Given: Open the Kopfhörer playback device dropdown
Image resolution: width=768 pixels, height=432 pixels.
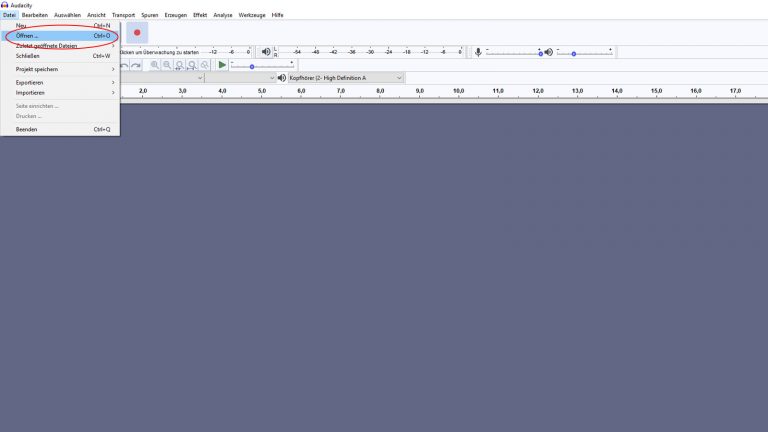Looking at the screenshot, I should [346, 78].
